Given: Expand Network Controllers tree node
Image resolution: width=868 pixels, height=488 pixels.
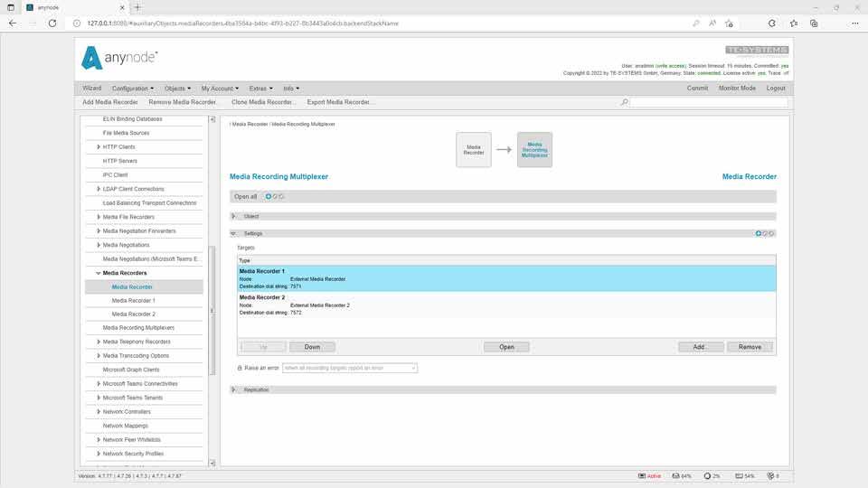Looking at the screenshot, I should (99, 412).
